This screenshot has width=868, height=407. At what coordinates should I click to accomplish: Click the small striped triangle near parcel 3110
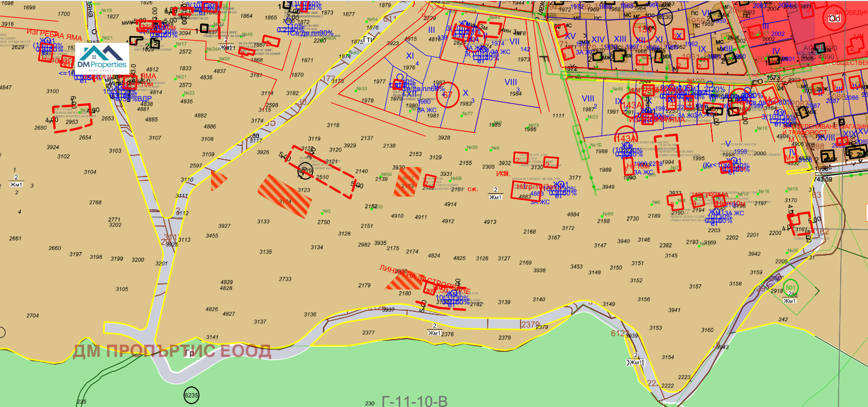pyautogui.click(x=219, y=180)
